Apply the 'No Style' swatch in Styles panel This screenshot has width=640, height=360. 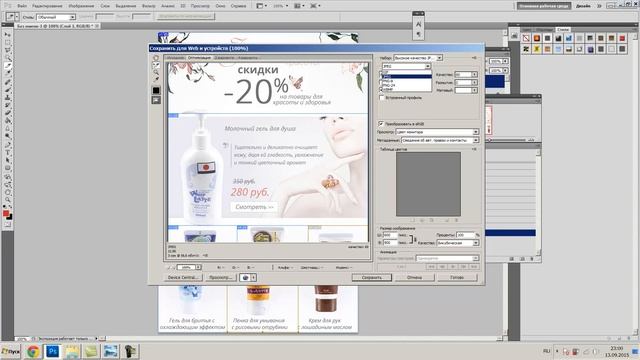tap(526, 38)
